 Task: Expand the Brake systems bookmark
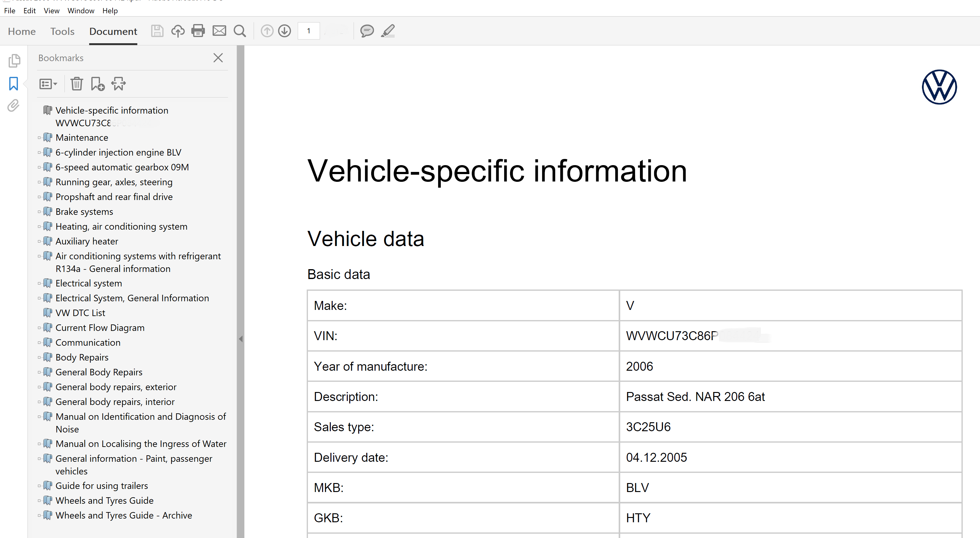(x=39, y=212)
